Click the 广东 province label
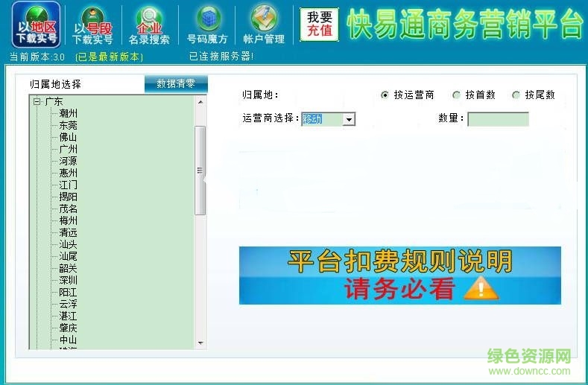Image resolution: width=588 pixels, height=385 pixels. [54, 101]
